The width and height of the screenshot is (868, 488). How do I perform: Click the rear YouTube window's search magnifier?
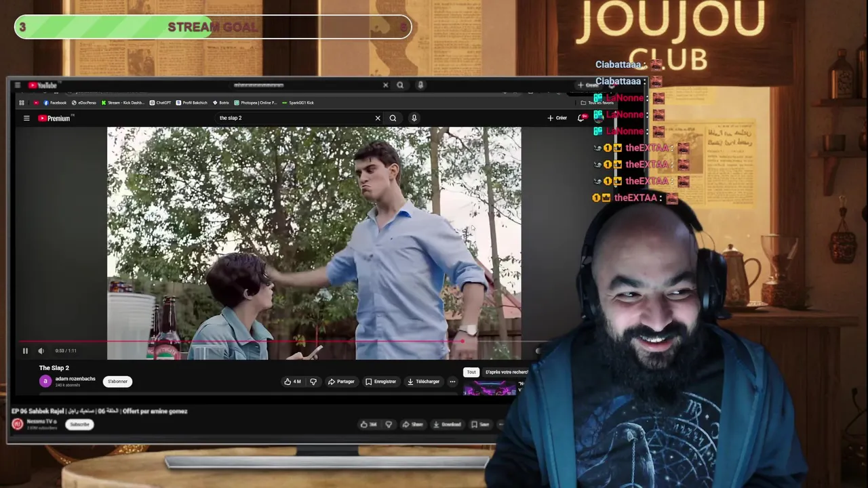(400, 85)
